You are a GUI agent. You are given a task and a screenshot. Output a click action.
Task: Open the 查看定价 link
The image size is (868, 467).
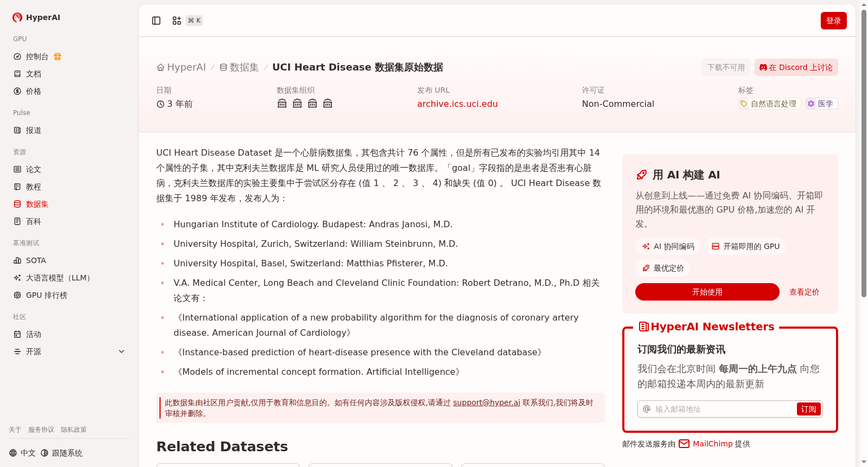click(x=804, y=292)
